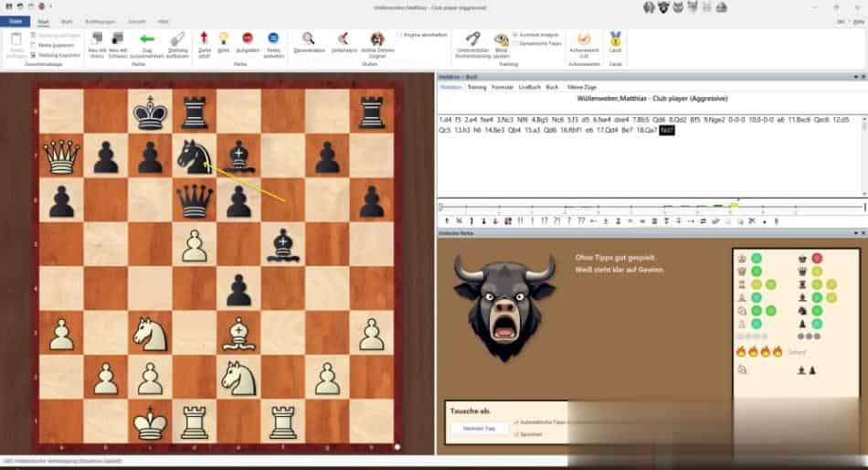Resign with the red Aufgeben icon
Viewport: 868px width, 470px height.
click(248, 37)
